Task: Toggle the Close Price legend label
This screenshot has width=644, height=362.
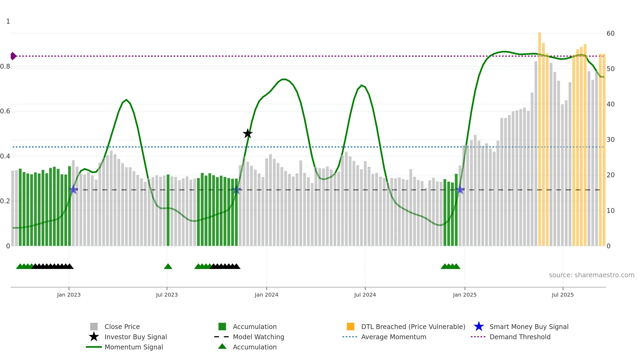Action: pyautogui.click(x=122, y=327)
